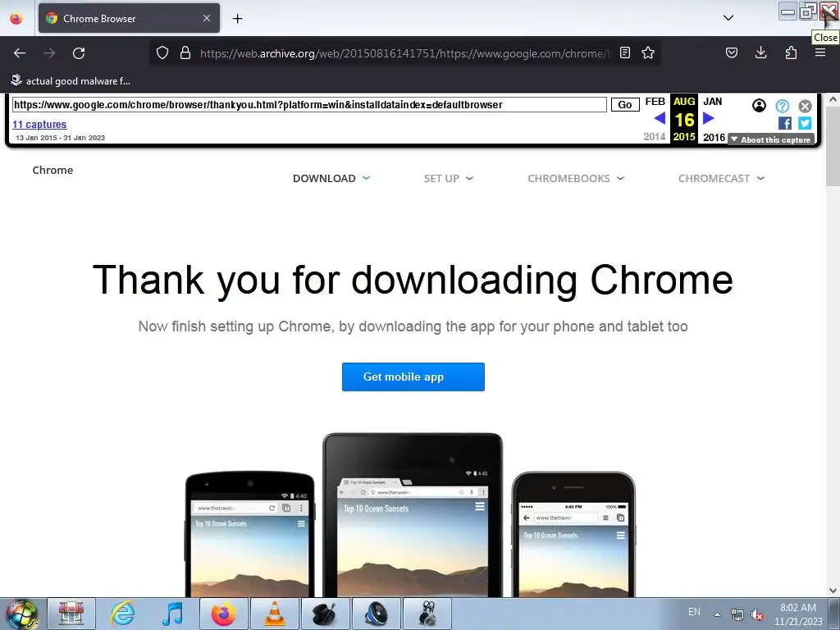Open Firefox View pinned tab icon
Viewport: 840px width, 630px height.
coord(16,18)
